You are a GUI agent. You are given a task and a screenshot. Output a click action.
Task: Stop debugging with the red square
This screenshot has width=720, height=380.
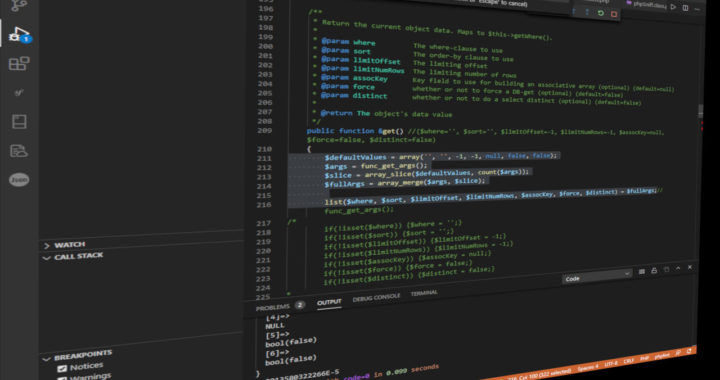point(614,14)
